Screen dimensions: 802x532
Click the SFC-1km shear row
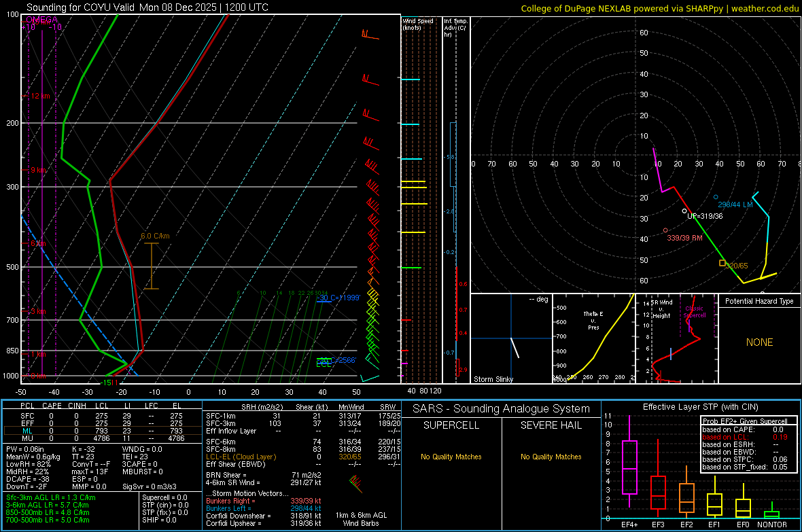click(x=303, y=416)
